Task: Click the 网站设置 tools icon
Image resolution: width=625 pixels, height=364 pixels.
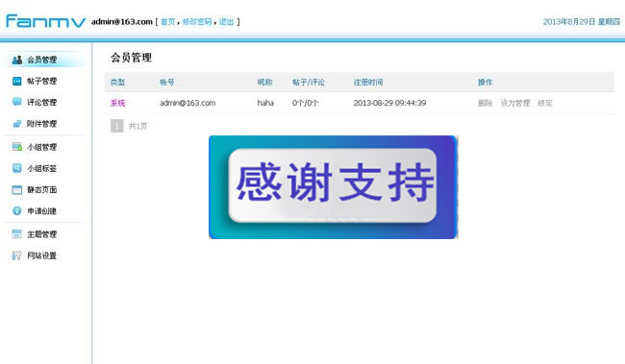Action: (x=16, y=255)
